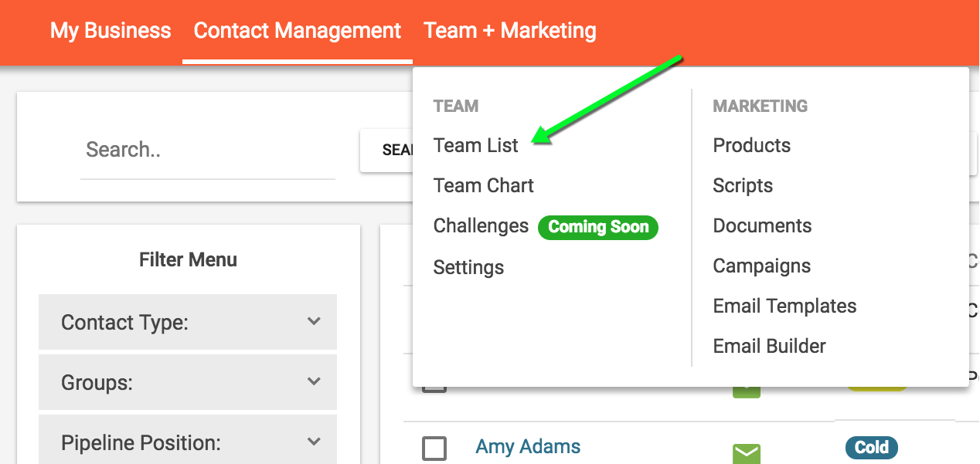Switch to the My Business tab
The width and height of the screenshot is (980, 464).
[x=110, y=31]
